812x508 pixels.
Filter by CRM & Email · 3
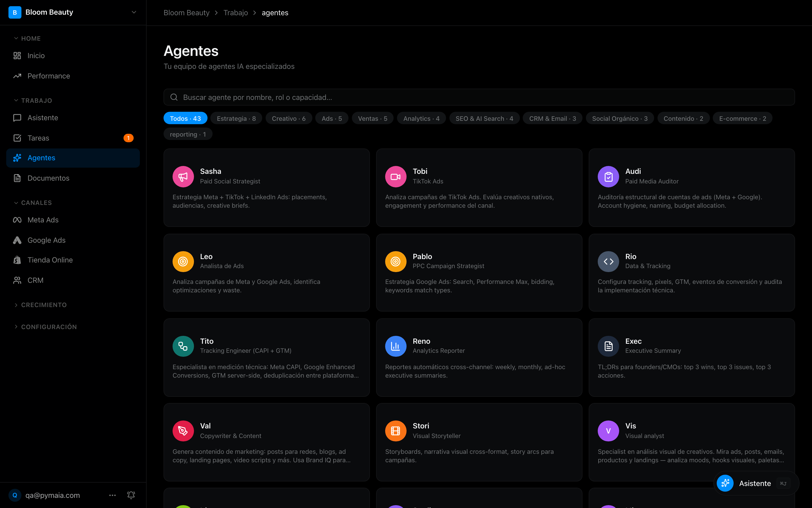pos(553,118)
